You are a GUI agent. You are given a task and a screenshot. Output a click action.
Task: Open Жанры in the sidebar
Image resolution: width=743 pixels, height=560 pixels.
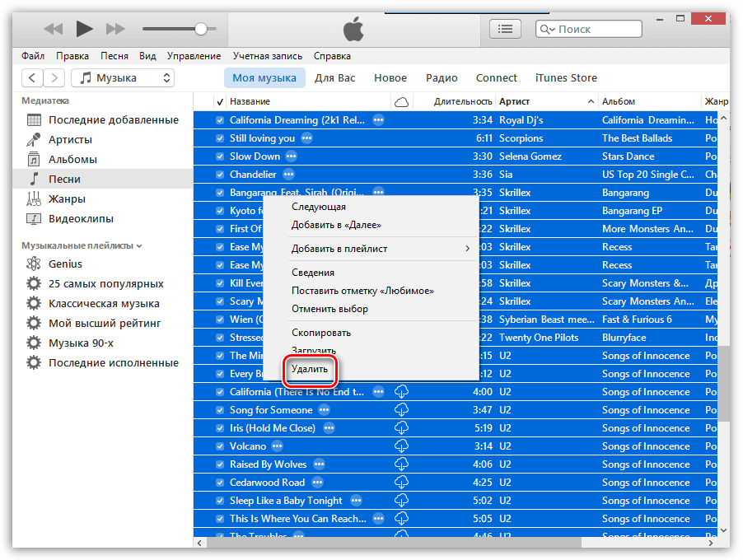click(x=102, y=199)
